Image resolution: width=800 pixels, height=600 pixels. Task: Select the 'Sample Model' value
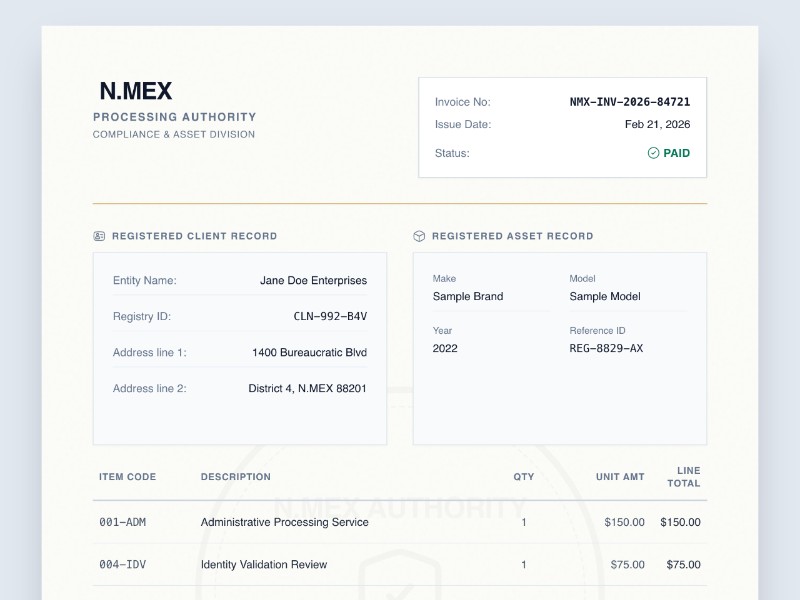tap(605, 296)
